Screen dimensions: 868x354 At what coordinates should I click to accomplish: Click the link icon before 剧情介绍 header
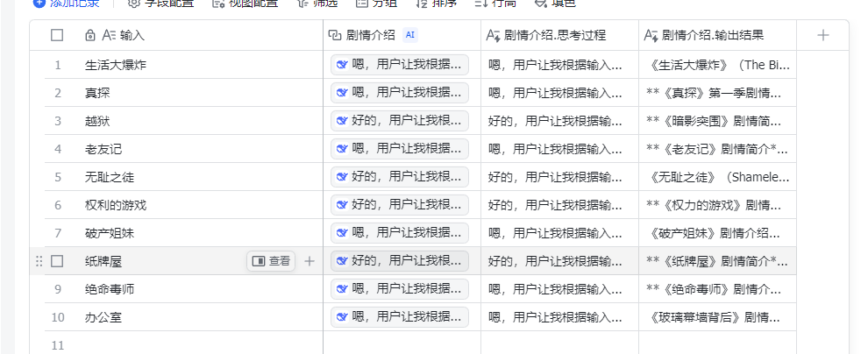coord(335,35)
